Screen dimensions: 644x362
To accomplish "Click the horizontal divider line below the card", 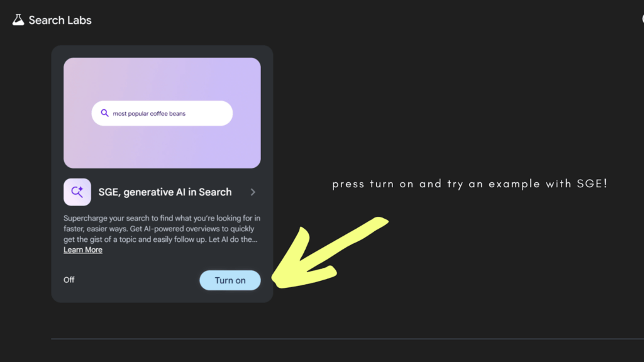I will (347, 339).
